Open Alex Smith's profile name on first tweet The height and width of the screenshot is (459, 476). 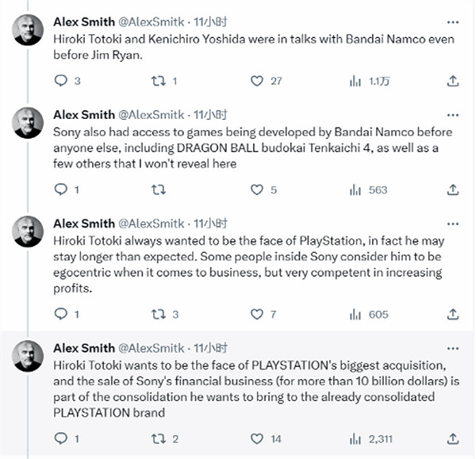(83, 21)
